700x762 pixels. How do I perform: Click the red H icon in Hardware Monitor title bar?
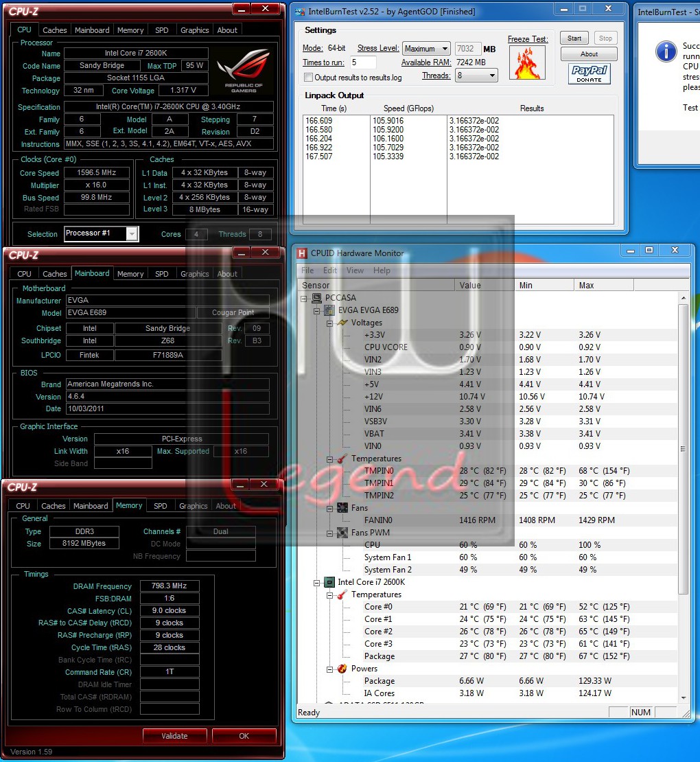pyautogui.click(x=302, y=253)
